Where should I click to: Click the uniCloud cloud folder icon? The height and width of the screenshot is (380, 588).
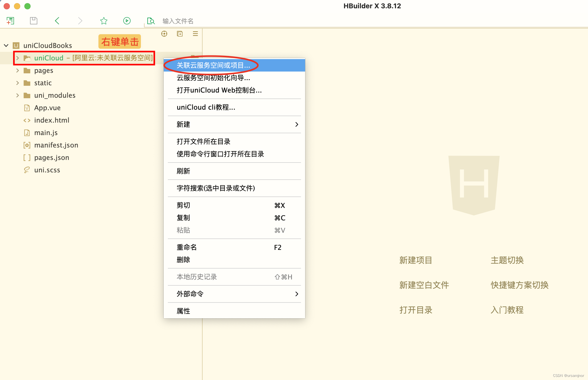click(27, 58)
